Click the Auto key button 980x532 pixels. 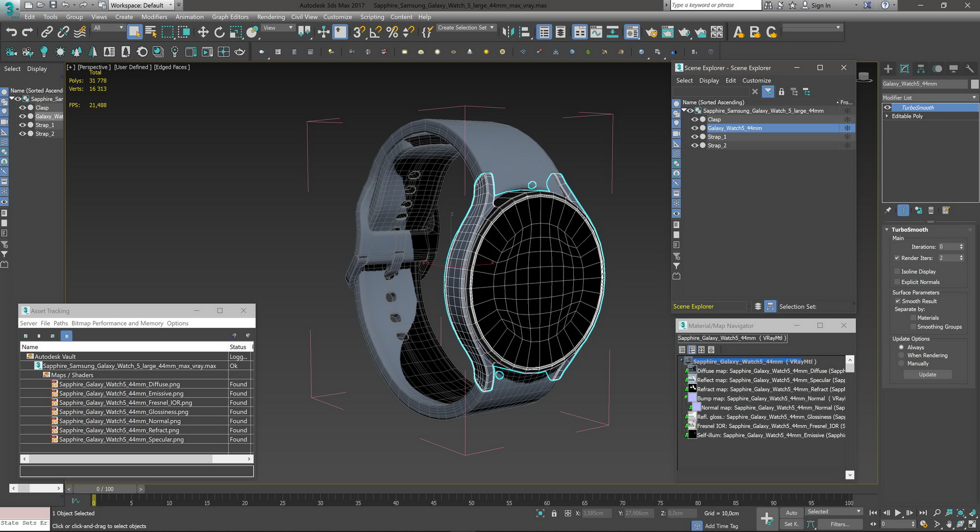pos(791,513)
